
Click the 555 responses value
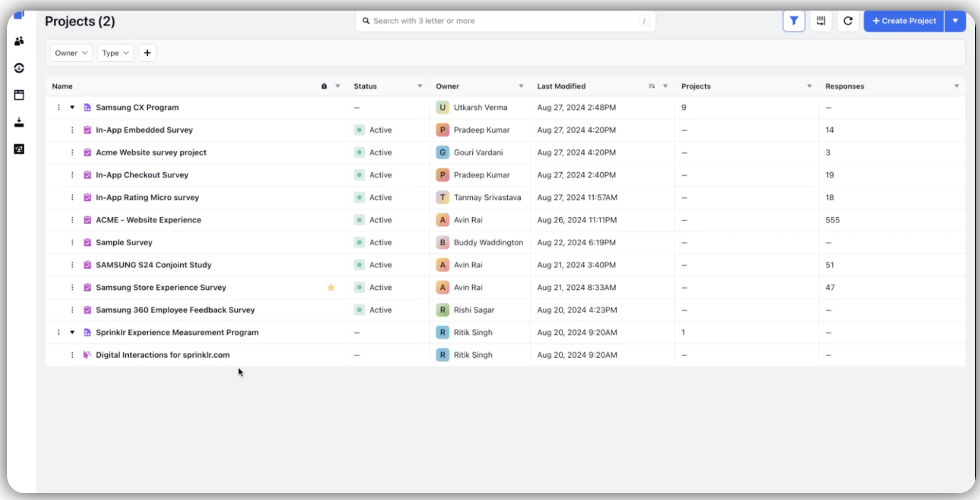(x=832, y=220)
